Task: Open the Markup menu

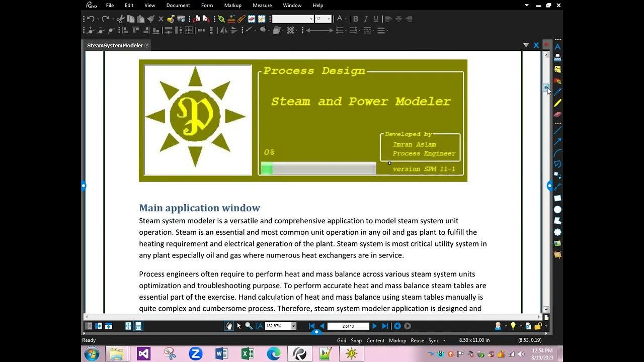Action: [232, 5]
